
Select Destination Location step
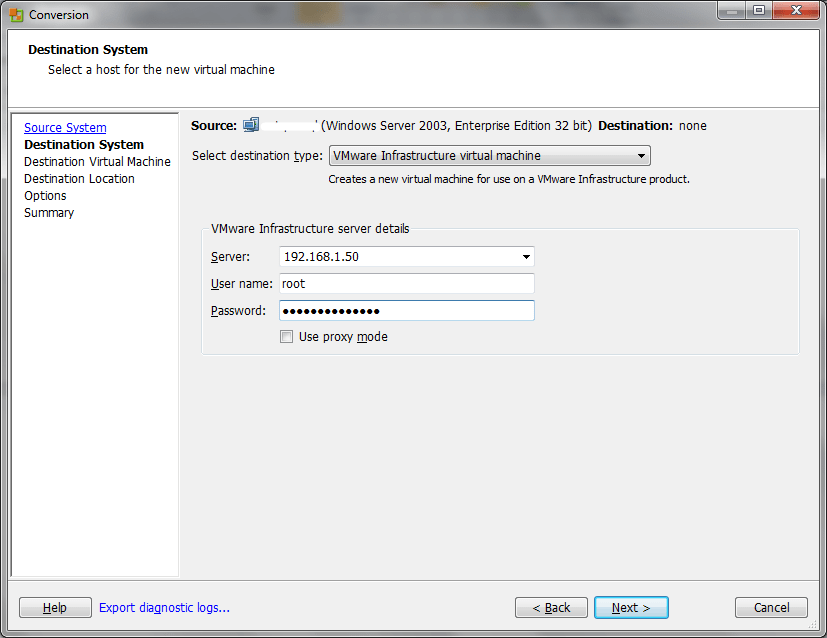pos(80,179)
